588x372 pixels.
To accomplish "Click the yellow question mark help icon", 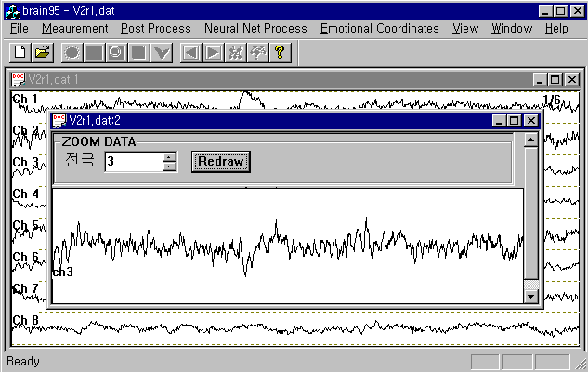I will 280,53.
